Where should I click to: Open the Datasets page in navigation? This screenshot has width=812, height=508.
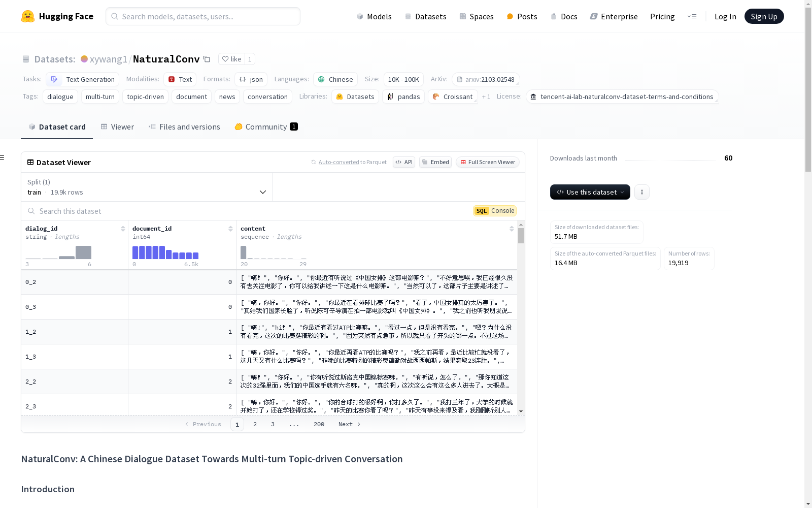(x=425, y=16)
